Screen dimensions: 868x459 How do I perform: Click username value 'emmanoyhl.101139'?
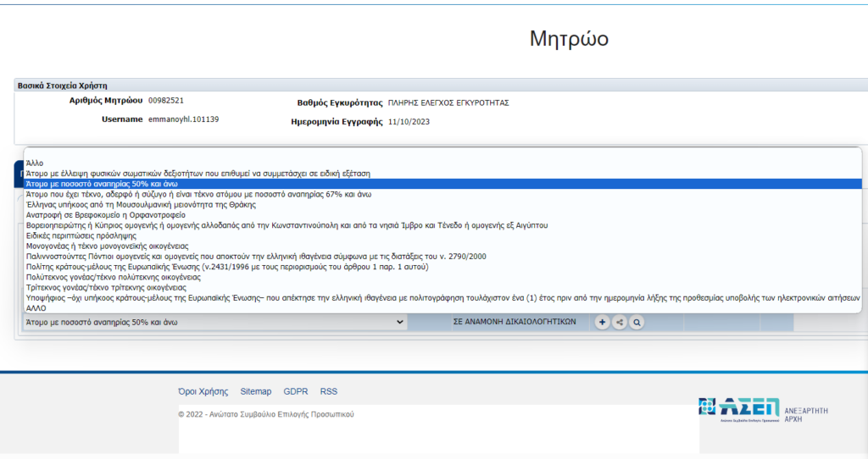click(x=183, y=119)
